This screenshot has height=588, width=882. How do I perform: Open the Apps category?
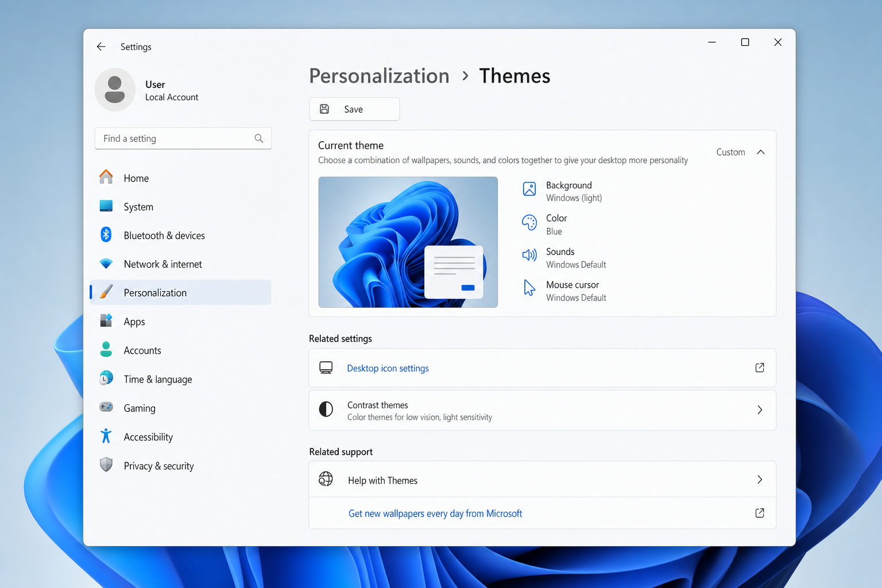(180, 322)
